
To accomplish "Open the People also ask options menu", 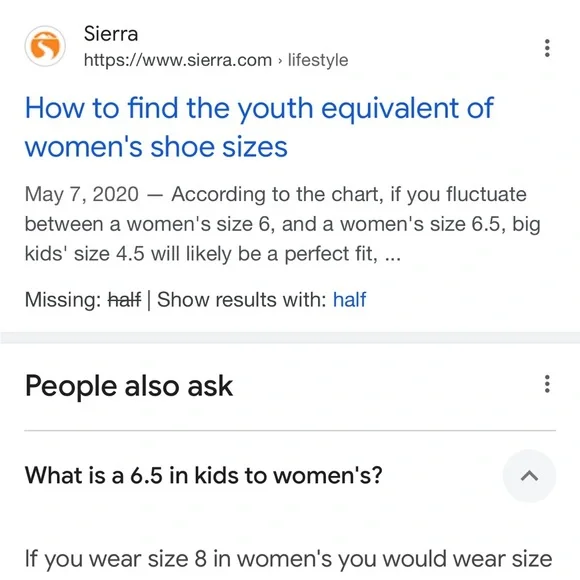I will 547,384.
